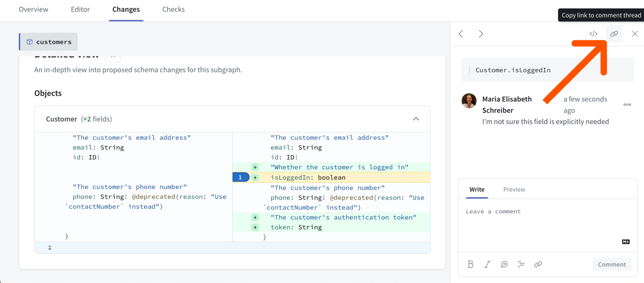Navigate to the next comment thread
This screenshot has height=283, width=644.
tap(481, 33)
